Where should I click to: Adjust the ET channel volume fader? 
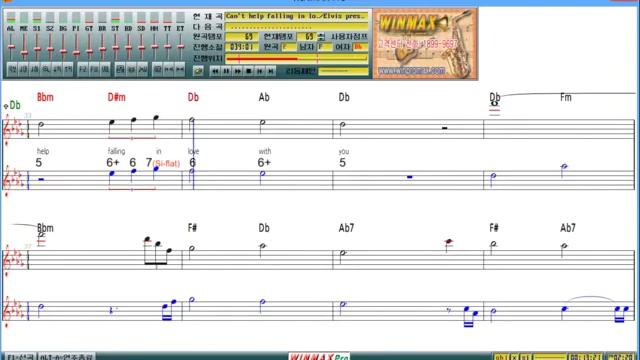click(181, 47)
